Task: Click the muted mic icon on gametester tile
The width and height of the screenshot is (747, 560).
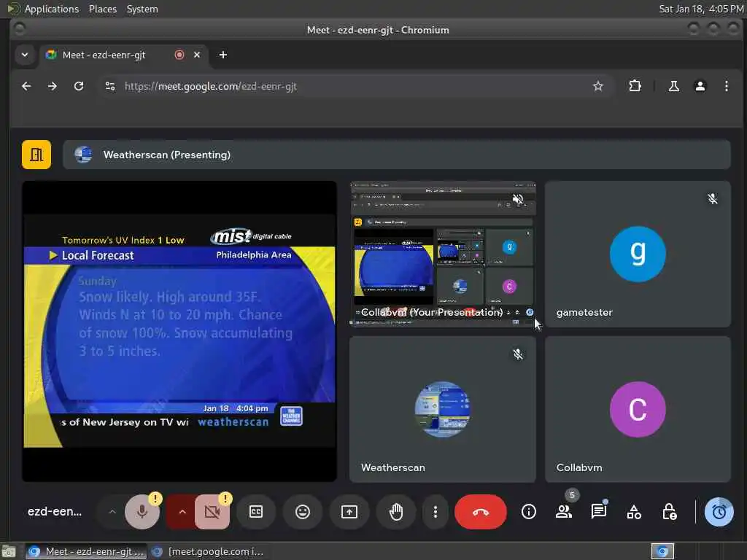Action: [x=712, y=199]
